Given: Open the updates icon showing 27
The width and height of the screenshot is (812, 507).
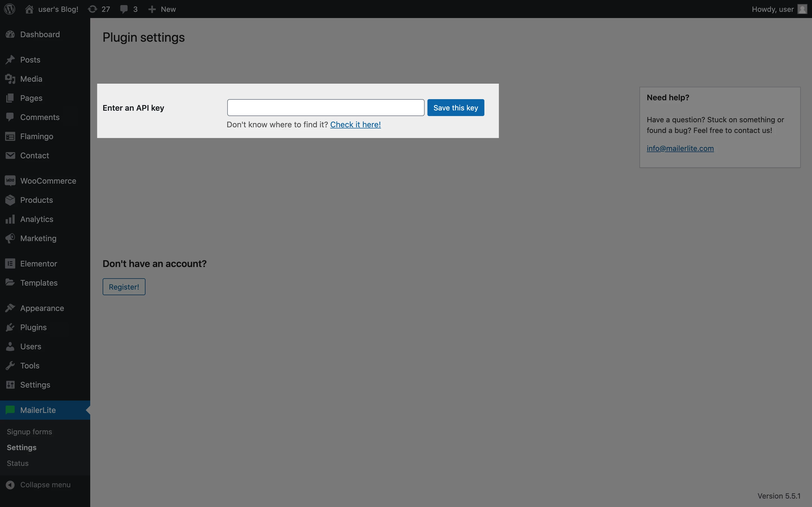Looking at the screenshot, I should [92, 9].
